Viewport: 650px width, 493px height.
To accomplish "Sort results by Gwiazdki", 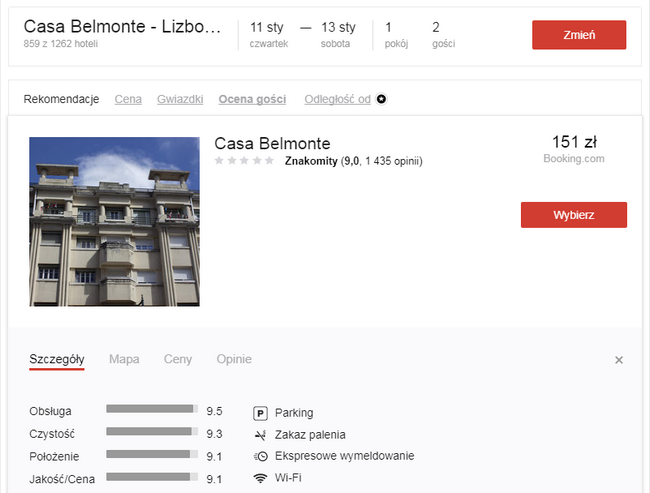I will 180,99.
